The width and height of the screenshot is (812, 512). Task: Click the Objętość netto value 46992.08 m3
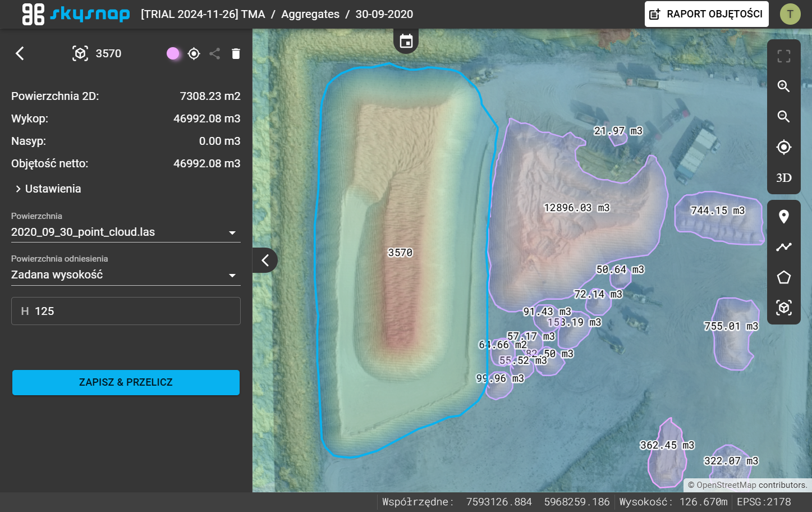pos(207,163)
